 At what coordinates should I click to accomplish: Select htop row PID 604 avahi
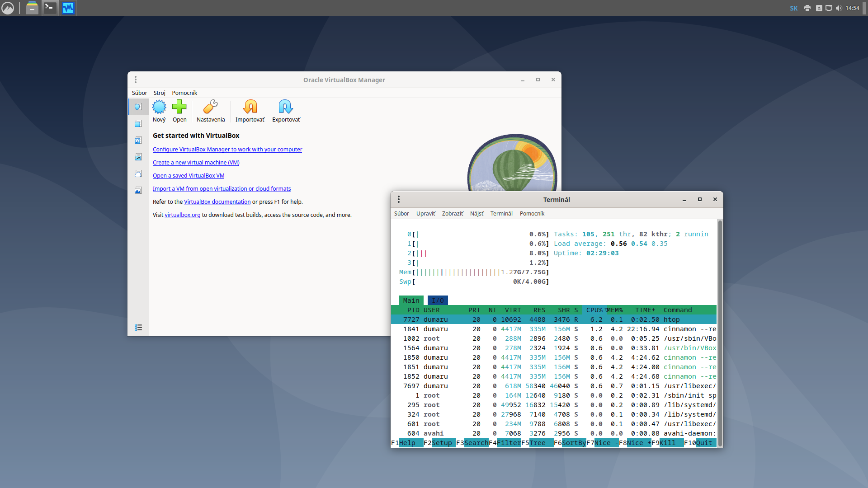click(554, 433)
